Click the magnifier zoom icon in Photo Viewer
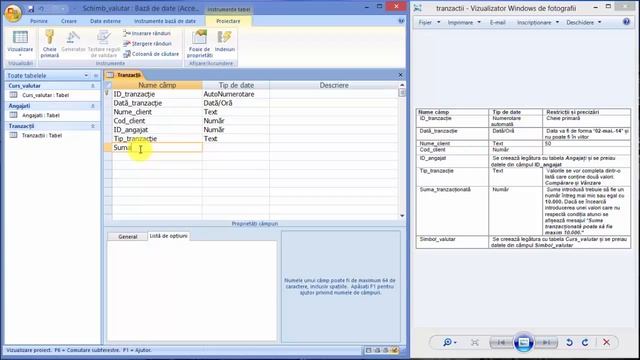 (449, 342)
